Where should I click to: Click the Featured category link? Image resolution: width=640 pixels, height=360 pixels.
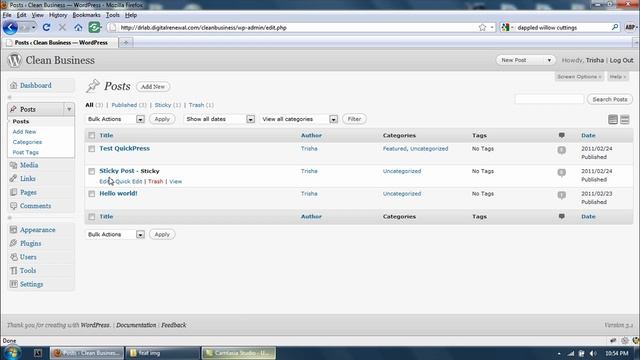pyautogui.click(x=394, y=149)
